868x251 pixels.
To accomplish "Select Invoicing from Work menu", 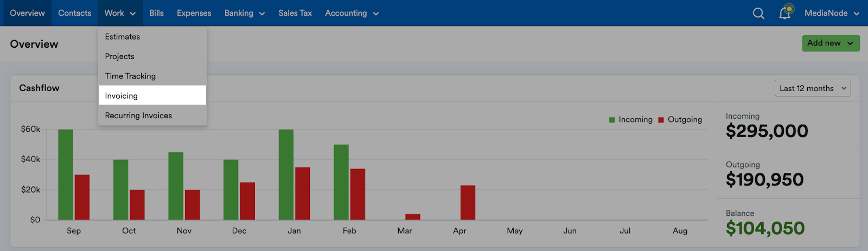I will [x=152, y=95].
